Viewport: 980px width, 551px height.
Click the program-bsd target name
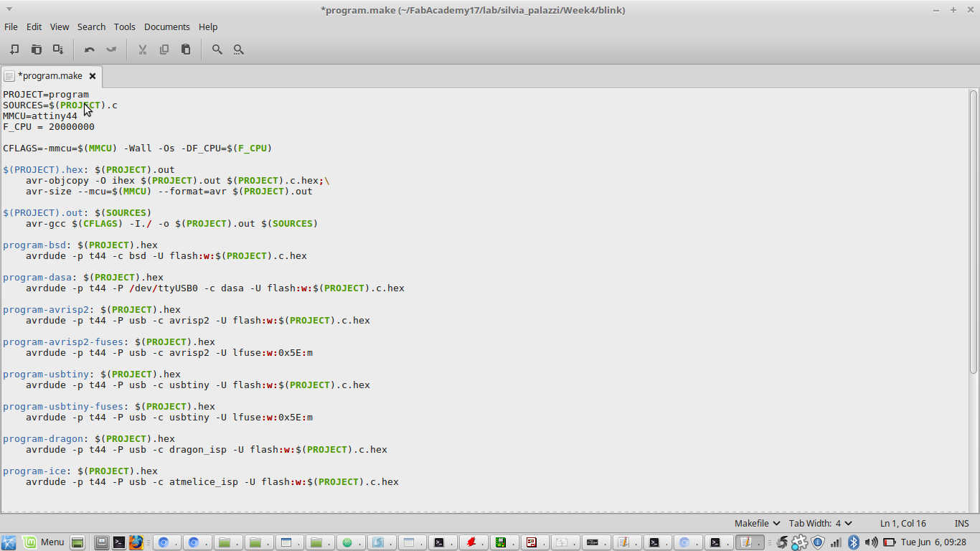(34, 245)
